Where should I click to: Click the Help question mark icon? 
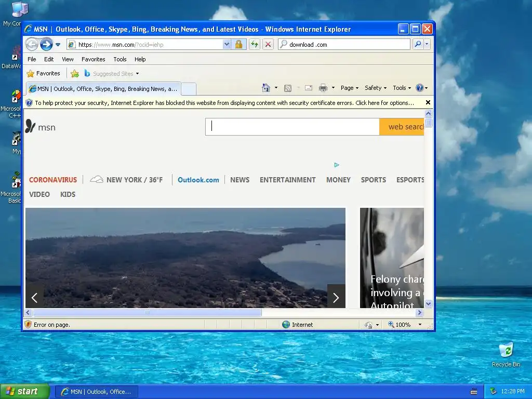(x=420, y=88)
